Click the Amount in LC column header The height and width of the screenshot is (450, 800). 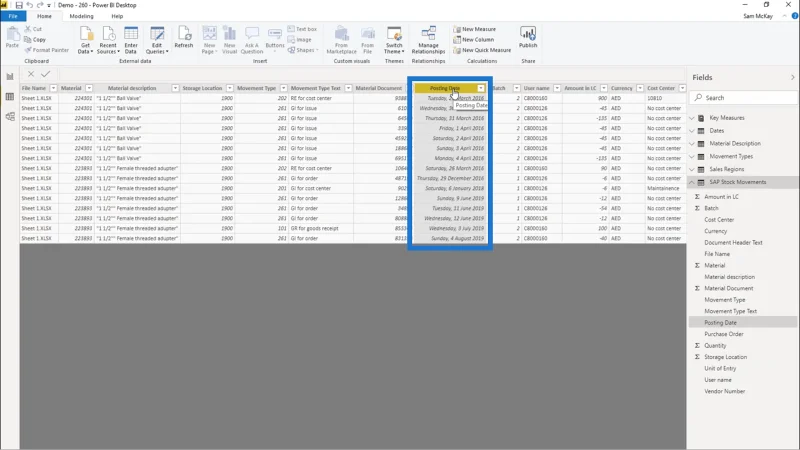580,88
